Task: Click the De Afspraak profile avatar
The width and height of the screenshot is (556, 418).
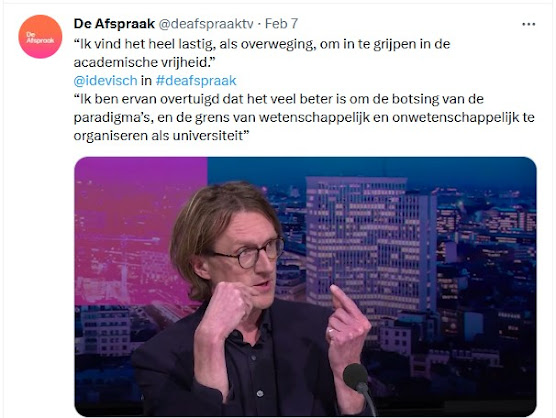Action: [x=40, y=37]
